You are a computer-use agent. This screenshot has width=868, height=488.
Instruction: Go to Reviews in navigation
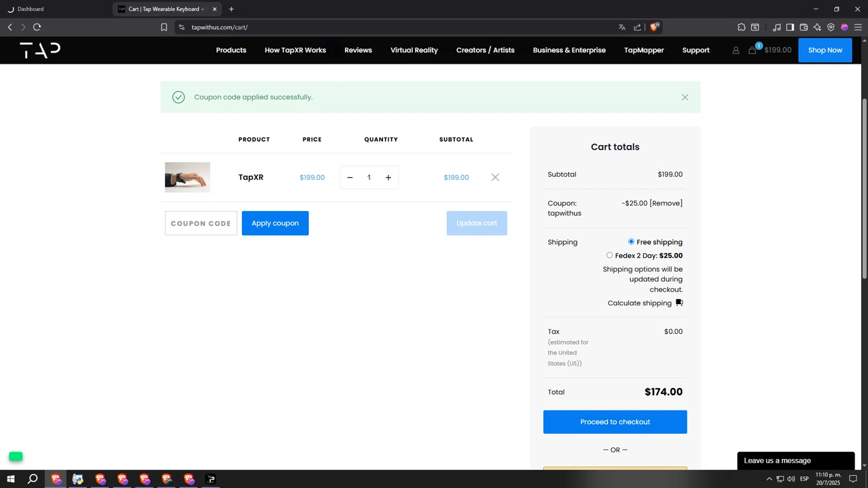(358, 50)
